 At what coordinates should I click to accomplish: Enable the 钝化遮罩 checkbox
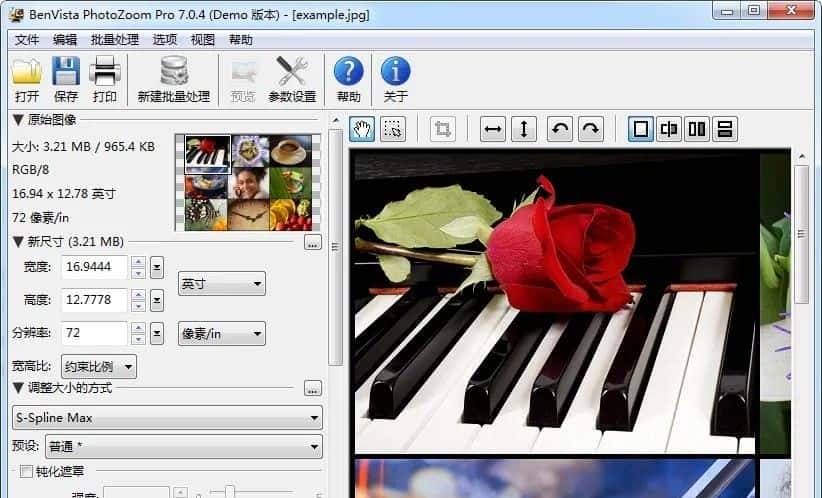[x=27, y=471]
